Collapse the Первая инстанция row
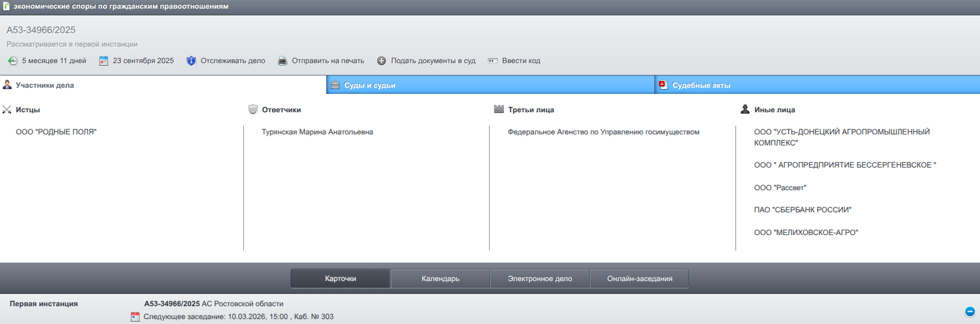Viewport: 980px width, 324px height. 970,311
